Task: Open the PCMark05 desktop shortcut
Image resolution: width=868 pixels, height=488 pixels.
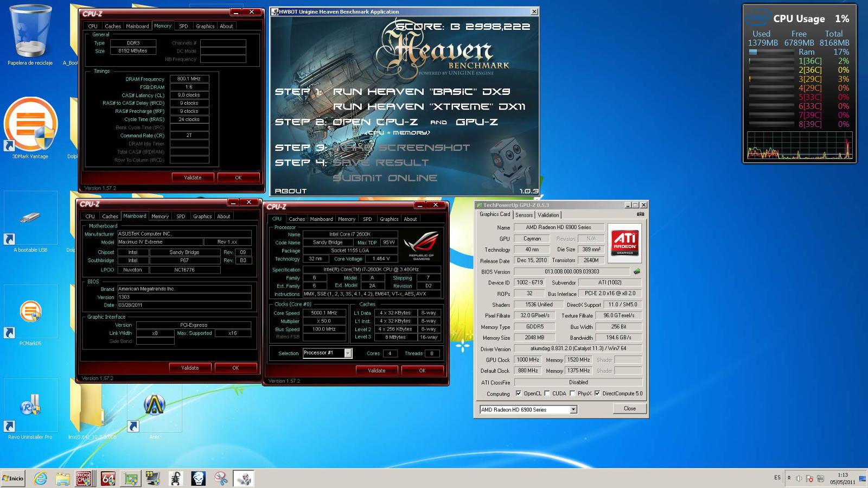Action: pos(30,316)
